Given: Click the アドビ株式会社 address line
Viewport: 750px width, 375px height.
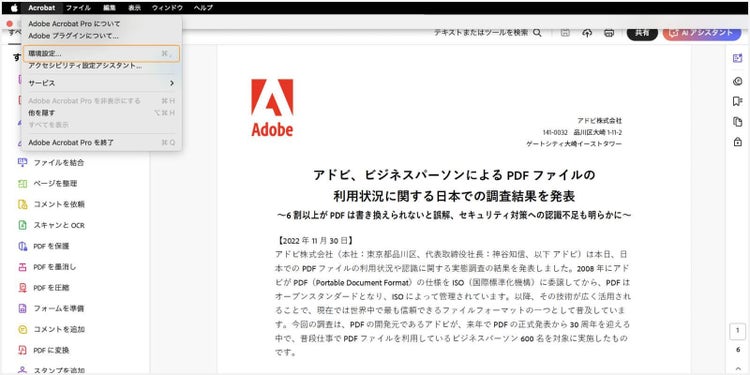Looking at the screenshot, I should point(599,121).
